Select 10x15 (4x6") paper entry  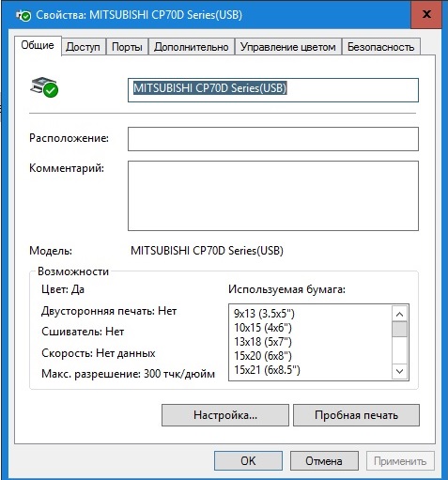(263, 328)
